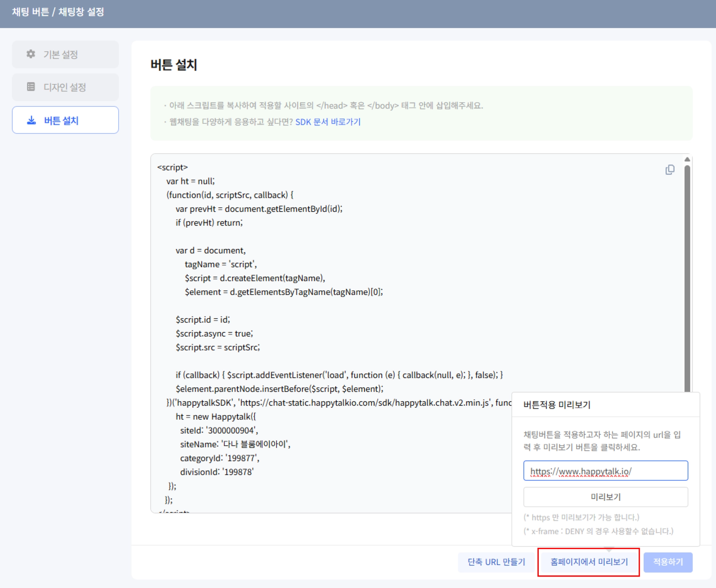Image resolution: width=716 pixels, height=588 pixels.
Task: Open the SDK 문서 바로가기 link
Action: (328, 122)
